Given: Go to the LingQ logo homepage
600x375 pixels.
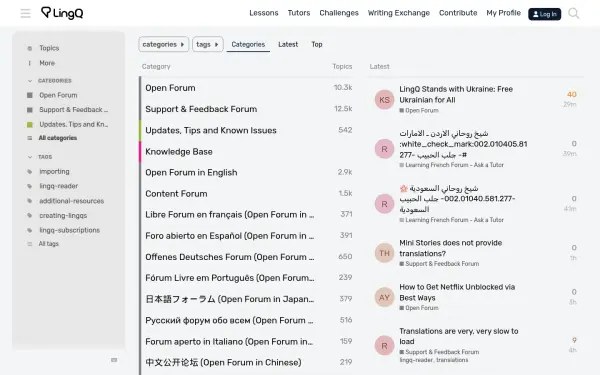Looking at the screenshot, I should pos(62,13).
